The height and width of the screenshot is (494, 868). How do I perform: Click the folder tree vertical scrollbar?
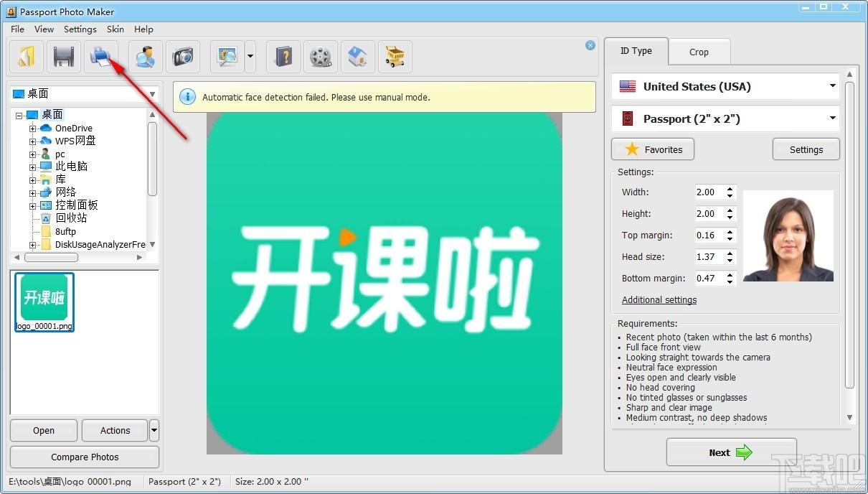152,158
